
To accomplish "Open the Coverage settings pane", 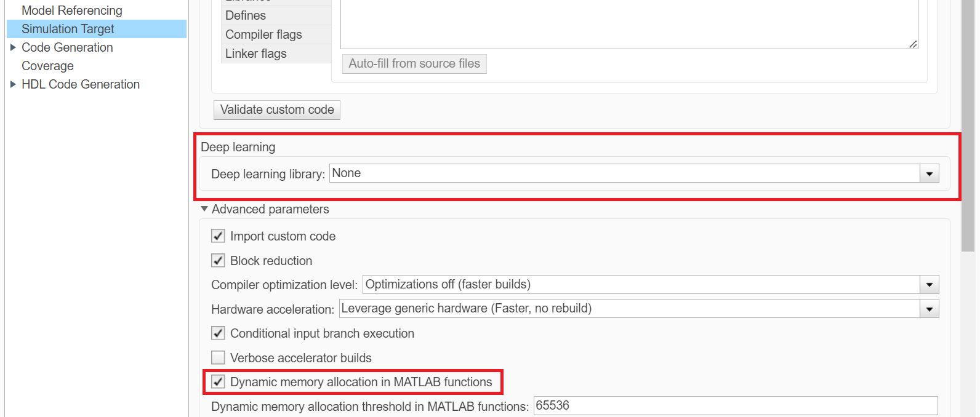I will click(47, 66).
